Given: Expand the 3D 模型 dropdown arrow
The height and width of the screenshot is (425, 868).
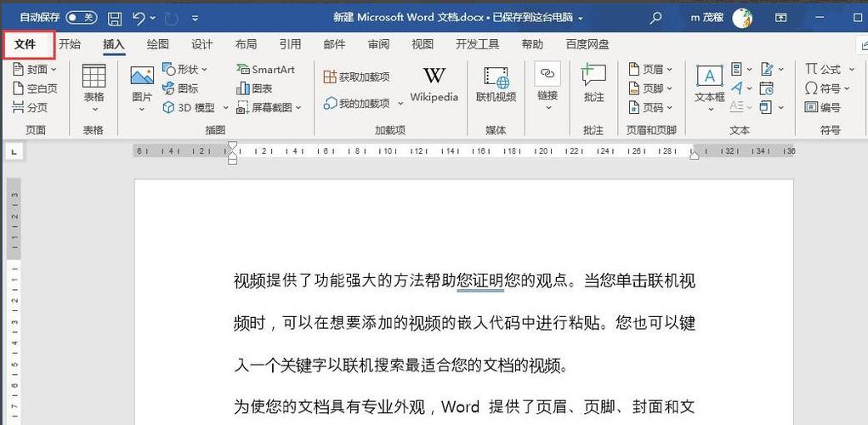Looking at the screenshot, I should pos(225,108).
